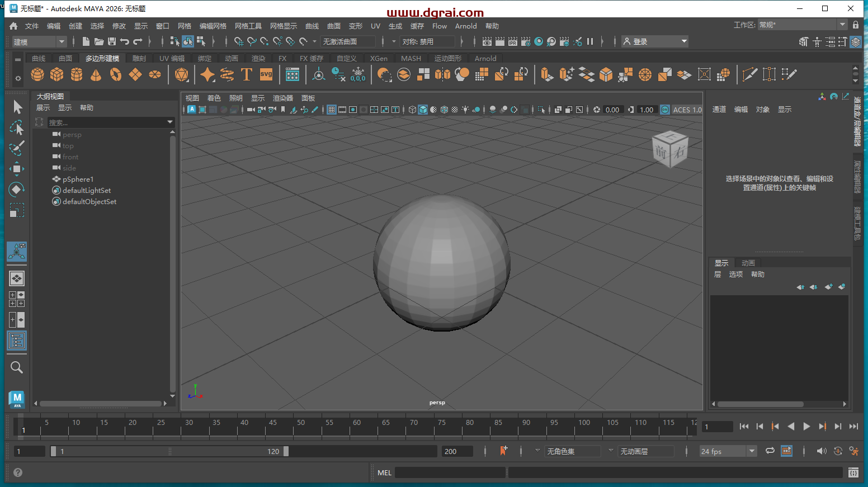Create a polygon torus from the shelf
Screen dimensions: 868x487
(116, 74)
